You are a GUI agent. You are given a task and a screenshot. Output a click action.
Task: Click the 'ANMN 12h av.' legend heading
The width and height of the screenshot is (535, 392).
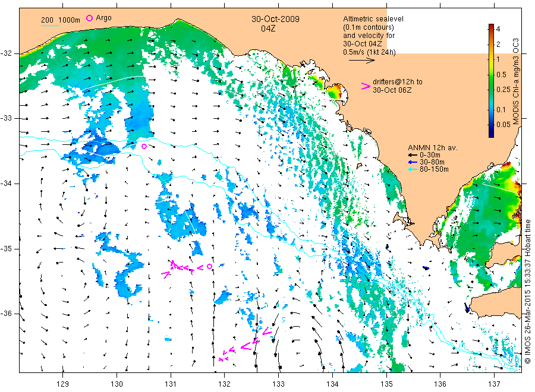433,148
